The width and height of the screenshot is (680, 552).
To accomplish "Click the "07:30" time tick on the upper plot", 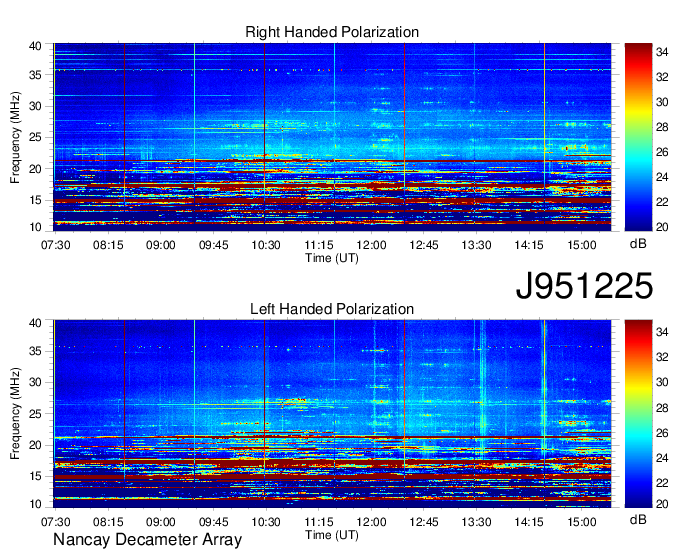I will (55, 245).
